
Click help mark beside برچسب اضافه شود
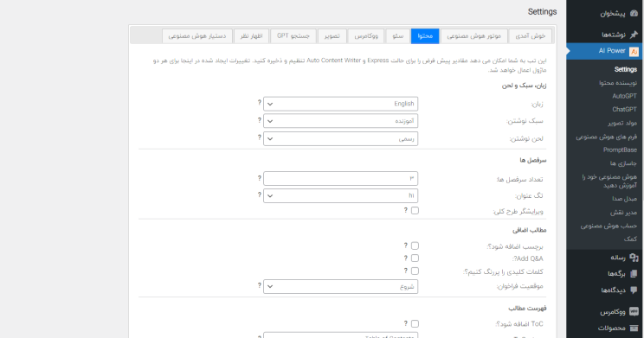(x=405, y=246)
